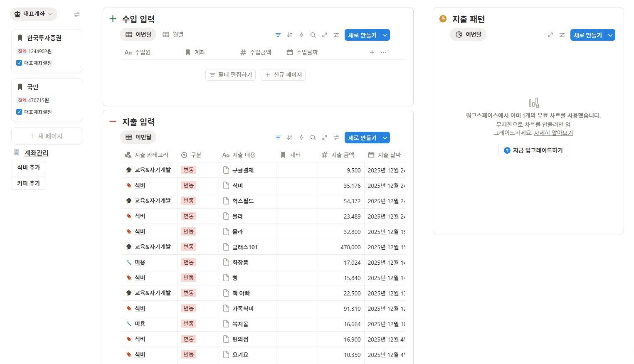Screen dimensions: 634x364
Task: Uncheck 대표계좌설정 for 한국투자증권
Action: 19,63
